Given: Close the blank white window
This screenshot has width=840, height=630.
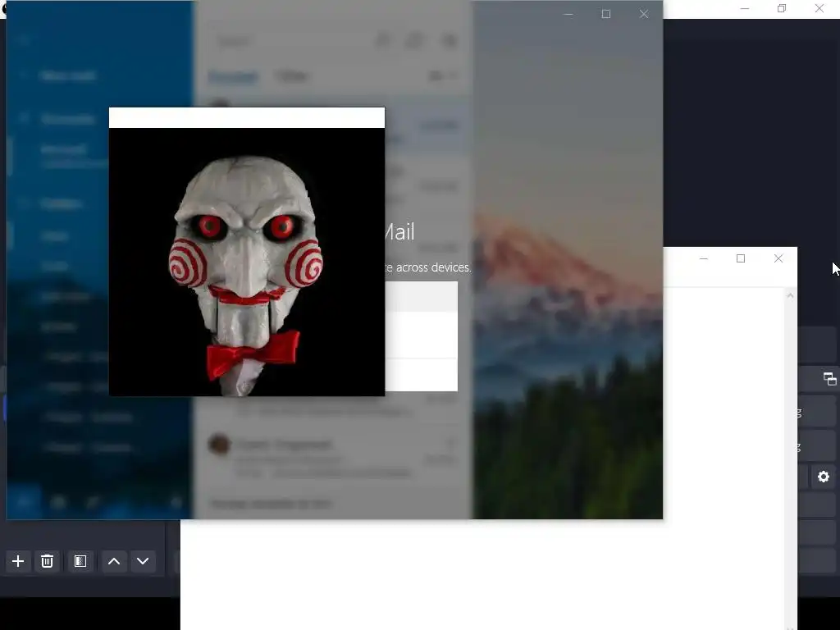Looking at the screenshot, I should pos(778,258).
